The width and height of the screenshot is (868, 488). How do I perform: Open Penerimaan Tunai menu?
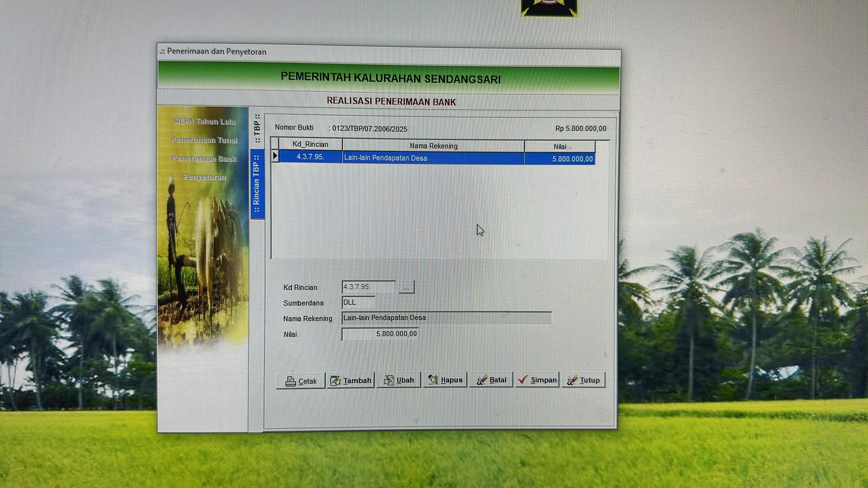204,140
